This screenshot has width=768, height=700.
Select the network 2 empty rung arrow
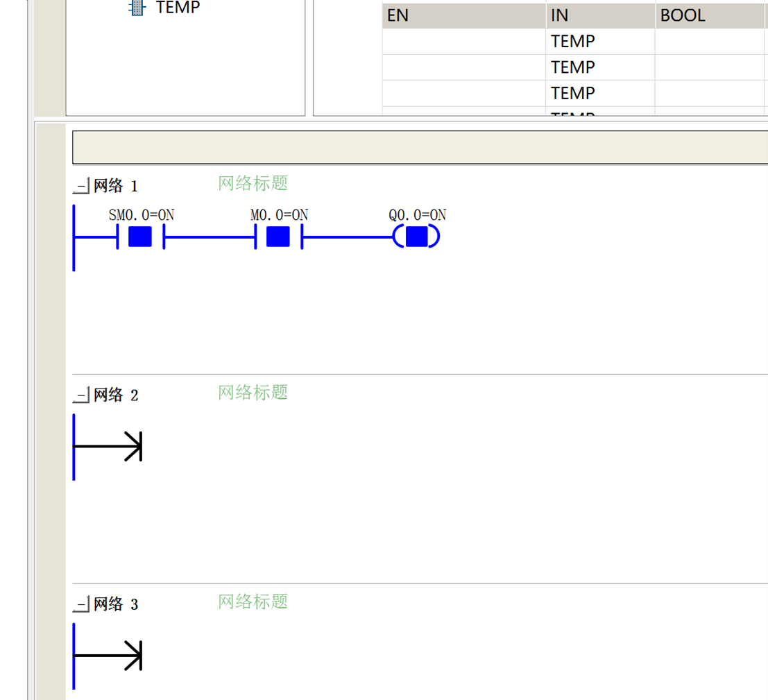133,446
